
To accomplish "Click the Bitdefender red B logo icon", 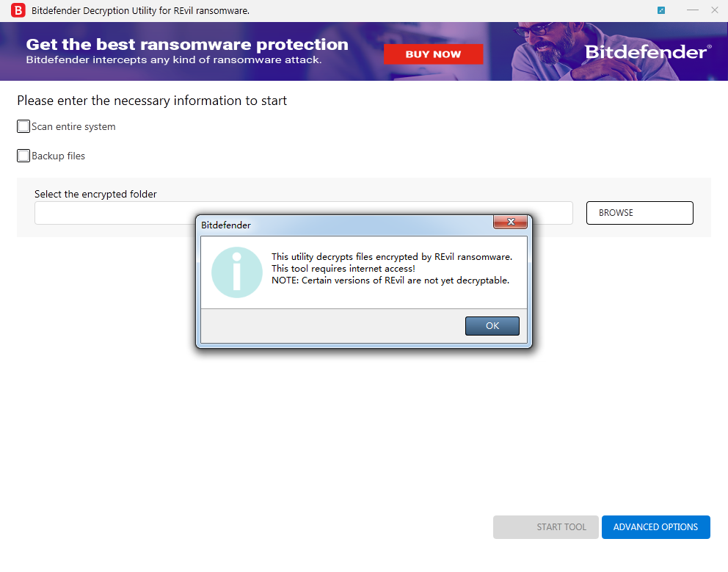I will (x=18, y=10).
